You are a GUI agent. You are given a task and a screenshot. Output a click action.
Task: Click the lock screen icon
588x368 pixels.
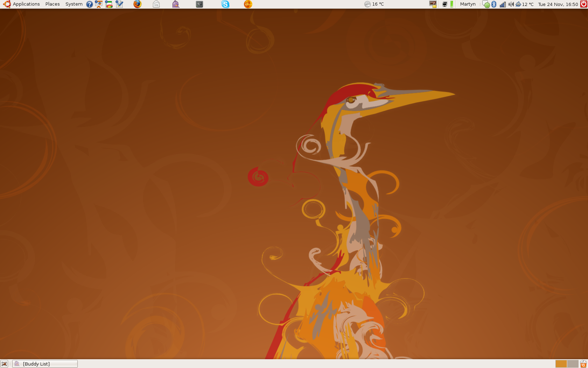[x=433, y=4]
